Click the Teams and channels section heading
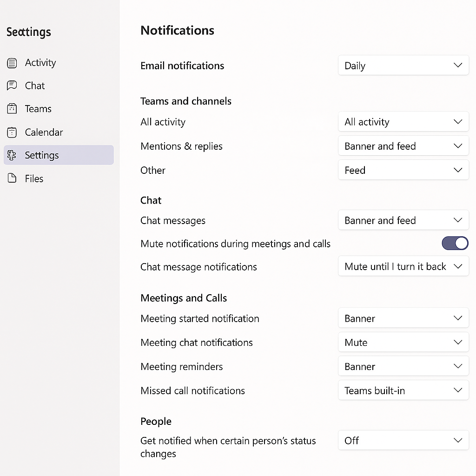476x476 pixels. coord(186,101)
